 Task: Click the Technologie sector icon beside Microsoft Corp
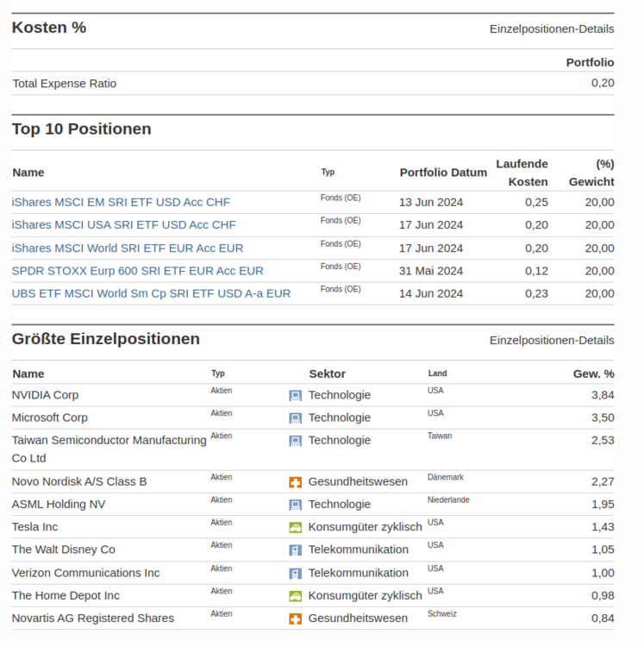coord(295,418)
